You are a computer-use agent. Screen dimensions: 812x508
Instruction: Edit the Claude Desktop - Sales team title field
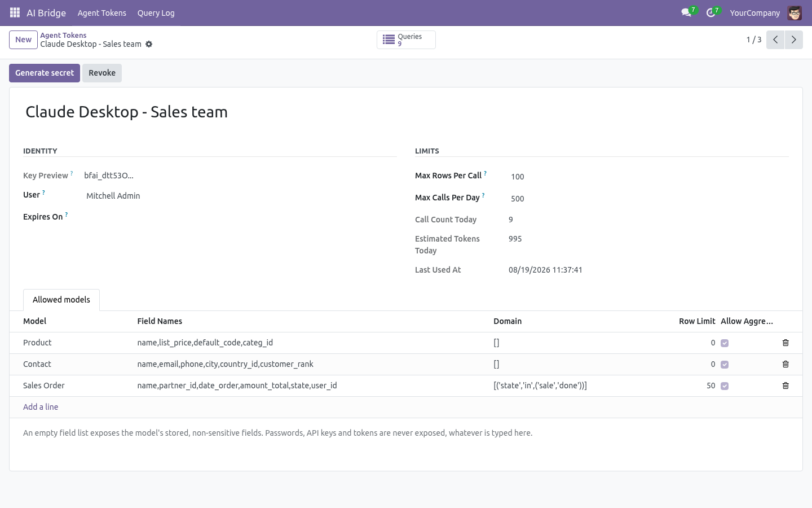point(406,112)
